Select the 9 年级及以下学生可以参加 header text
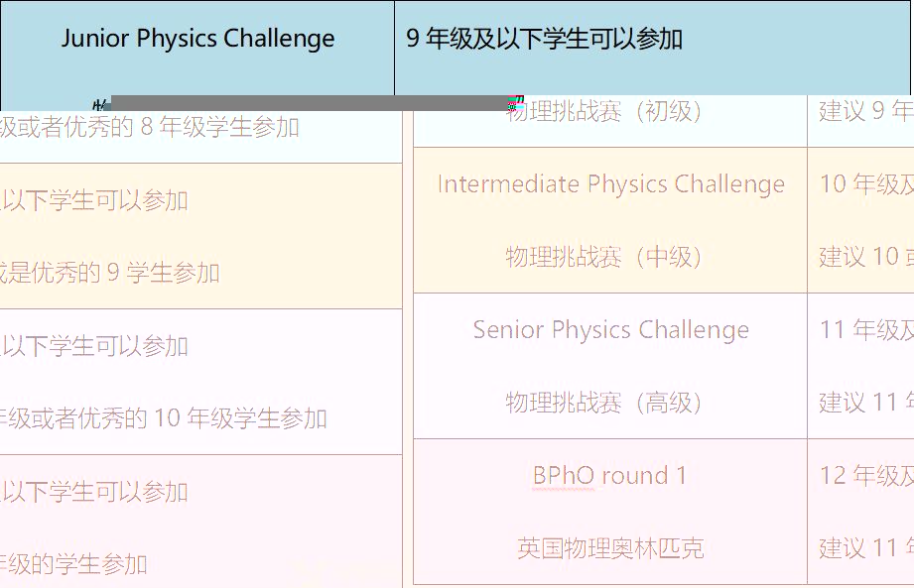The width and height of the screenshot is (914, 588). (544, 39)
